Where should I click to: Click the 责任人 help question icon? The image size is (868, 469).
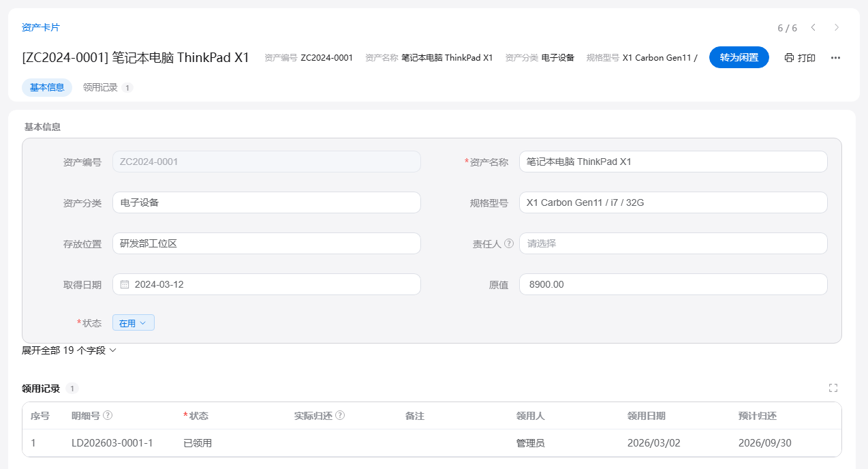(509, 243)
